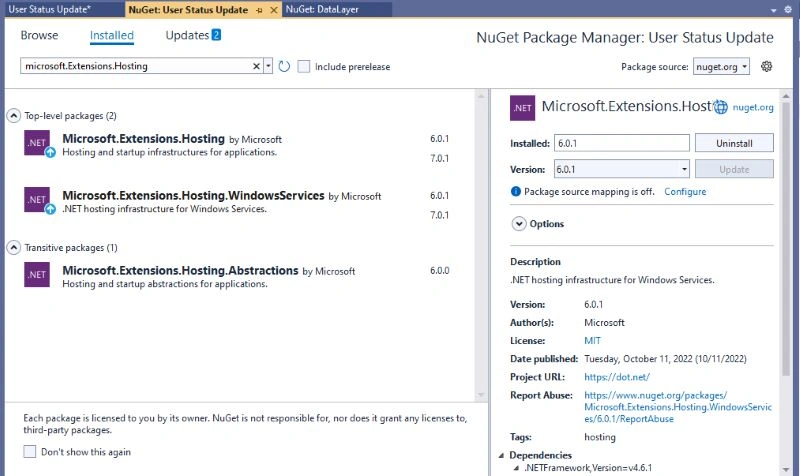Switch to the Browse tab
Viewport: 800px width, 476px height.
click(39, 35)
